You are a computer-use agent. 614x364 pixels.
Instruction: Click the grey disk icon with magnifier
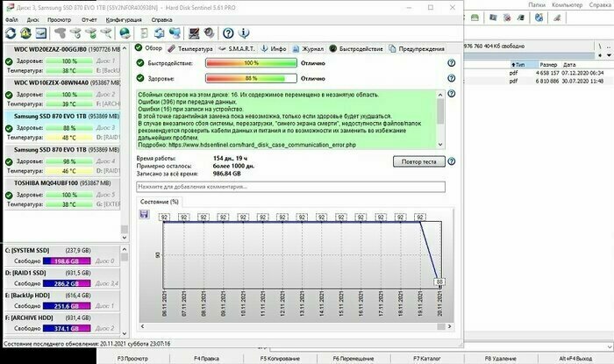pos(106,33)
